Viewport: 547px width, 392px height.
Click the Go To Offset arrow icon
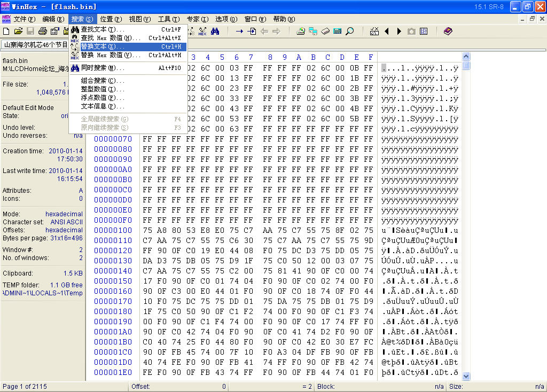239,32
